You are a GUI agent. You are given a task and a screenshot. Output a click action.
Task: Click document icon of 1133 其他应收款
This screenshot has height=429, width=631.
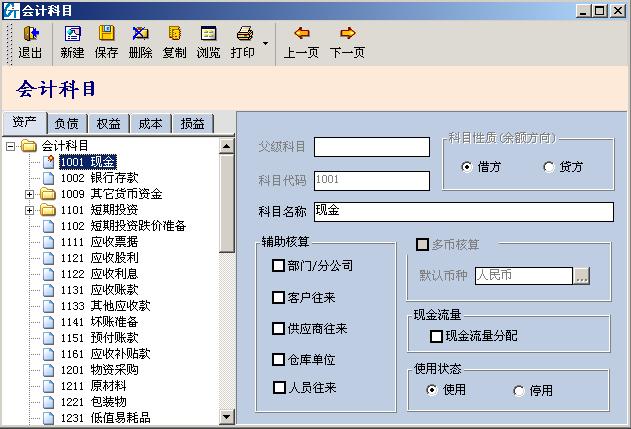point(49,306)
